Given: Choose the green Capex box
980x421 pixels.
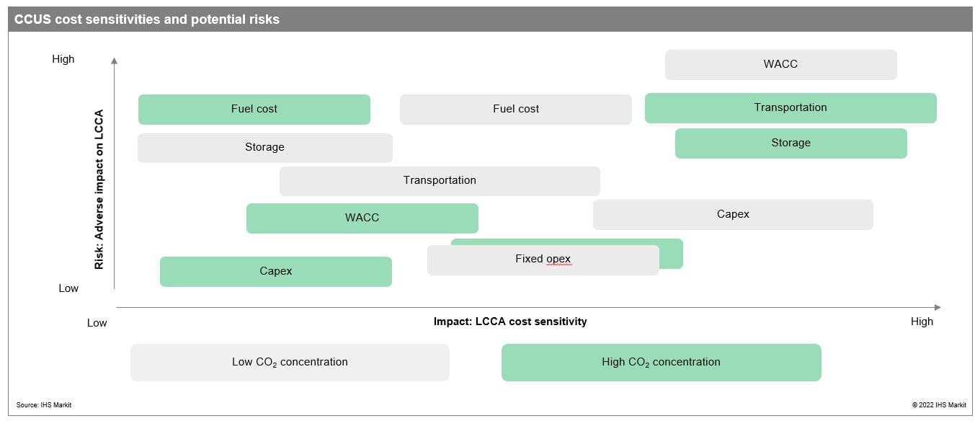Looking at the screenshot, I should click(x=275, y=271).
